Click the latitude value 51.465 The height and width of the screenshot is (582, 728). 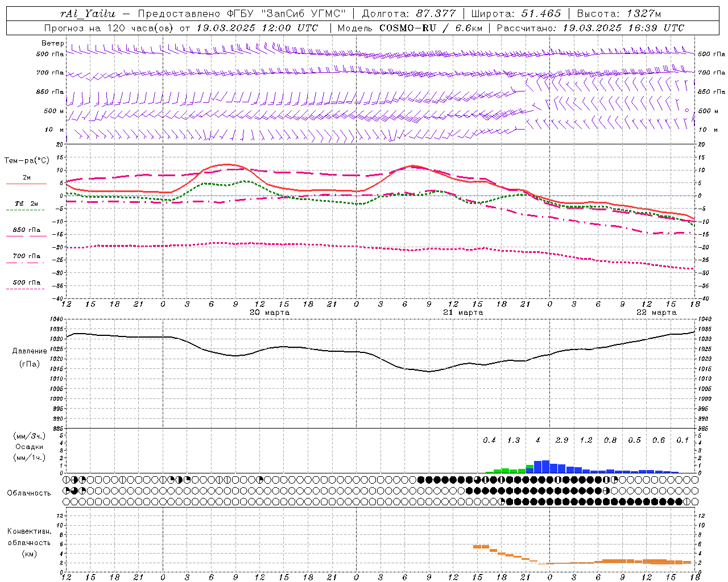(541, 14)
